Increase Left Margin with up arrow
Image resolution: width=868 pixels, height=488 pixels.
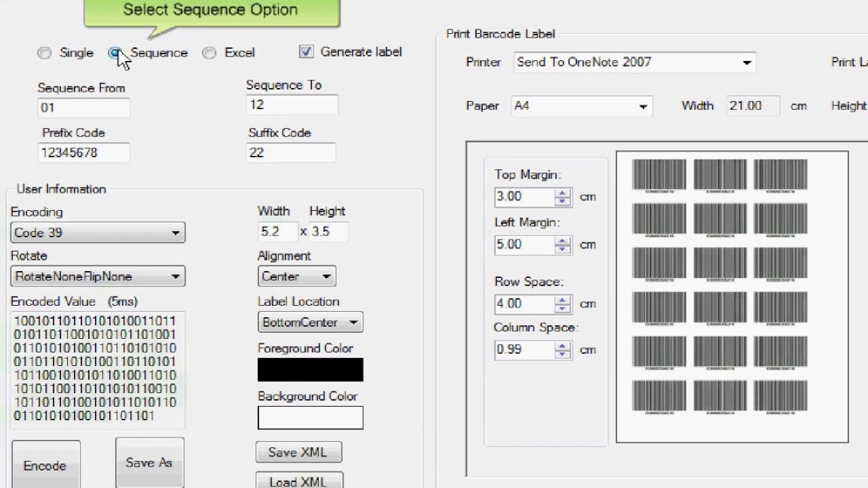point(562,240)
